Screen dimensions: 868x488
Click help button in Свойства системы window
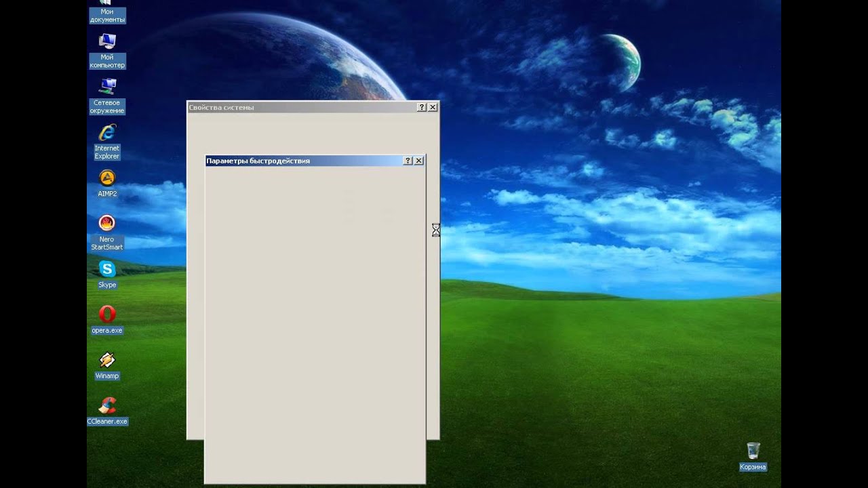click(422, 107)
